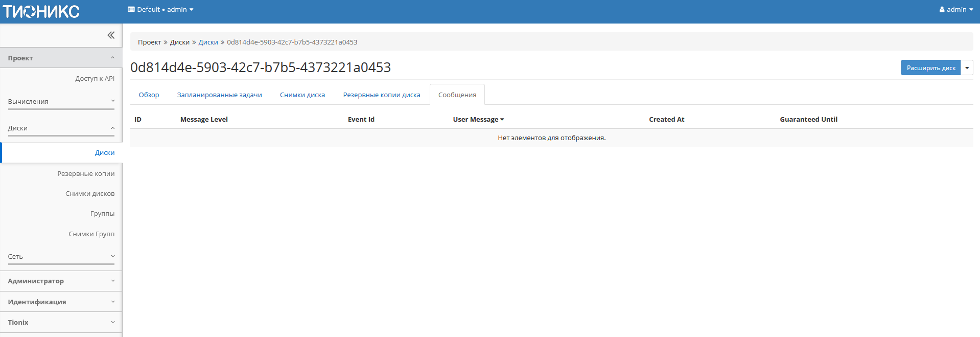
Task: Open dropdown arrow next to Расширить диск
Action: coord(967,68)
